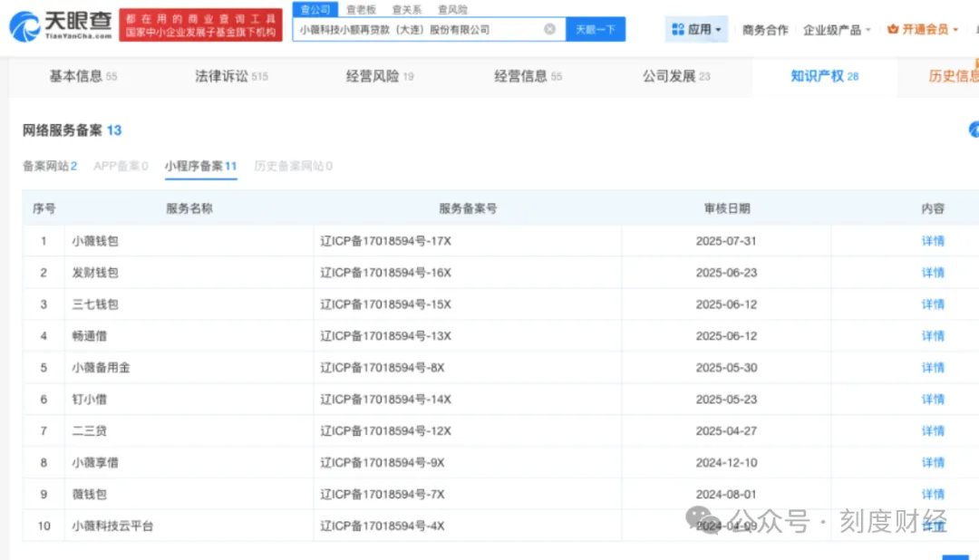Click the crown icon beside 开通会员
The image size is (979, 560).
pos(893,29)
